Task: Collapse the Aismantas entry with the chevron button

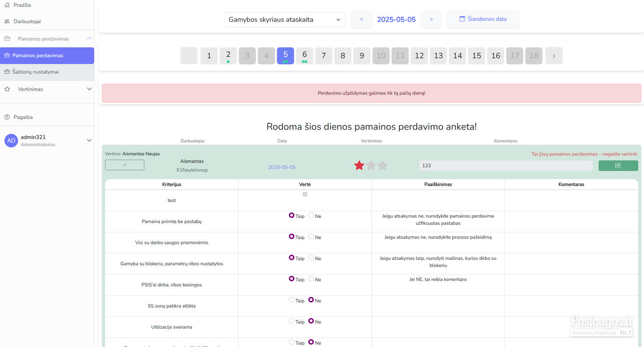Action: pyautogui.click(x=125, y=165)
